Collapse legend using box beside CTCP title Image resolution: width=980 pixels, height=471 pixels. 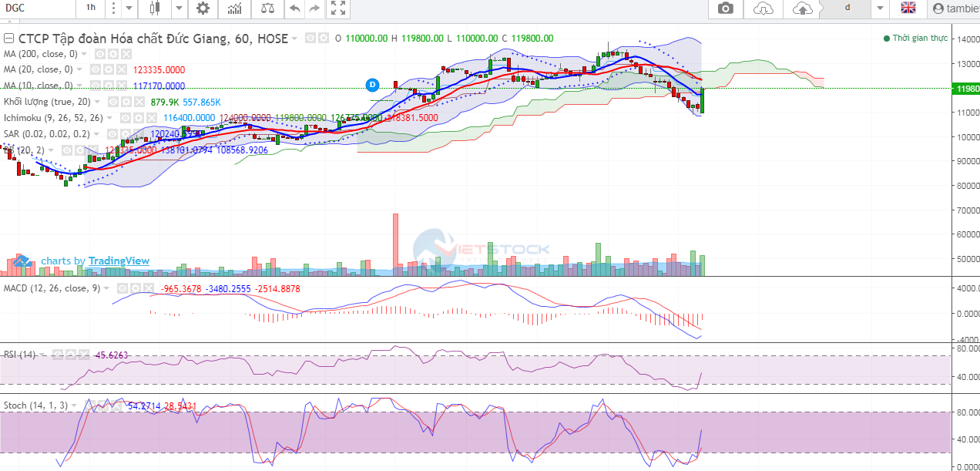(9, 39)
